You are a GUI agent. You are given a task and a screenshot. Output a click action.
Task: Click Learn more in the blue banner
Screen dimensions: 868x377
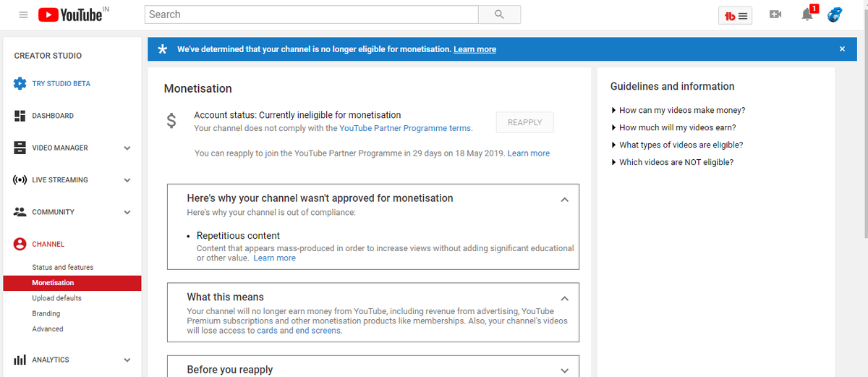[x=475, y=49]
